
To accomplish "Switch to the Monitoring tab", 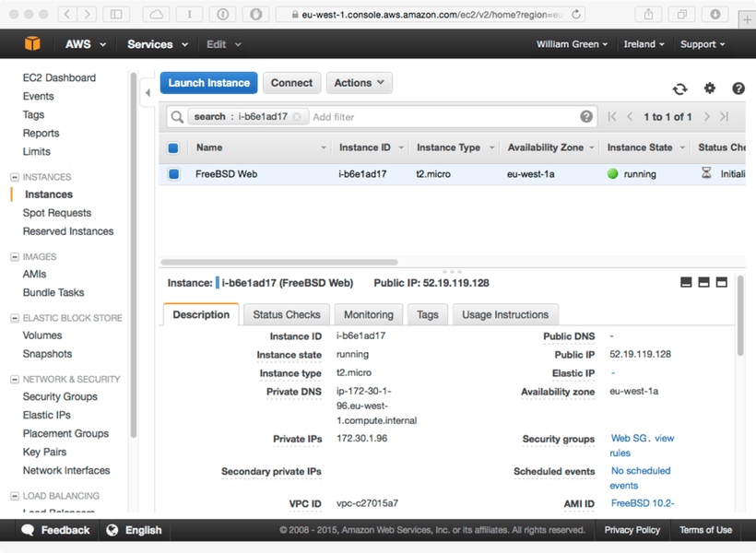I will pyautogui.click(x=369, y=315).
